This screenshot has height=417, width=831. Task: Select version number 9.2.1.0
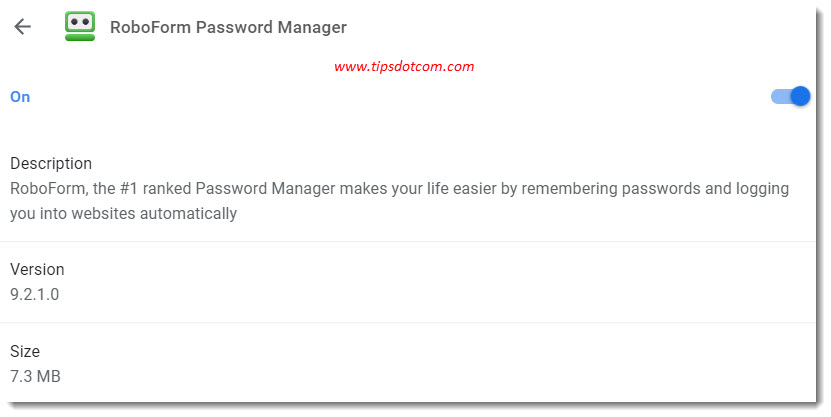(x=34, y=294)
